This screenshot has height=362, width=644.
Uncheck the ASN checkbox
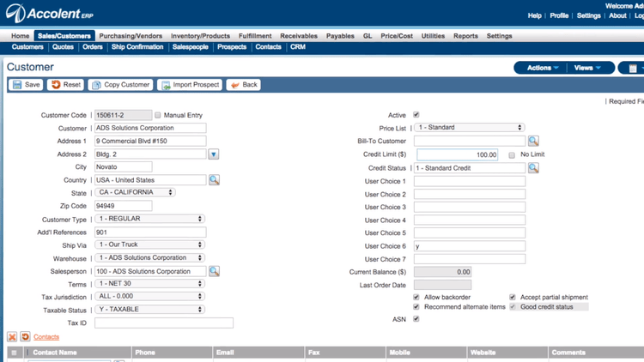click(x=416, y=318)
